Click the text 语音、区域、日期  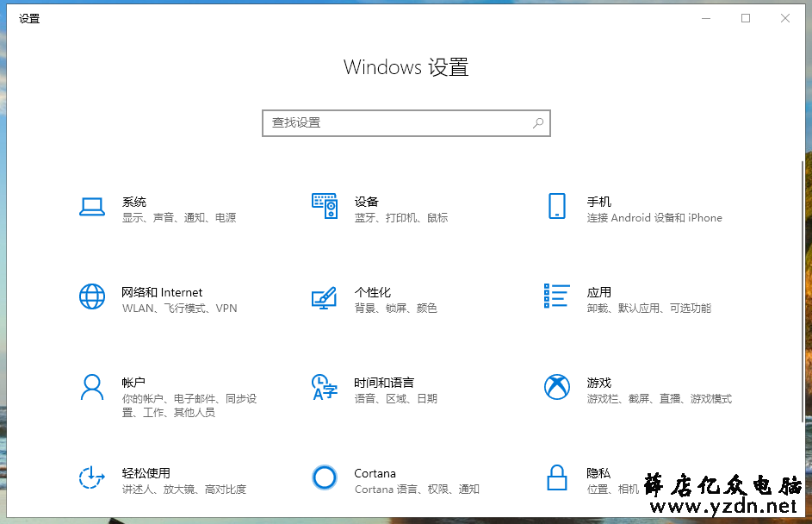pyautogui.click(x=395, y=398)
